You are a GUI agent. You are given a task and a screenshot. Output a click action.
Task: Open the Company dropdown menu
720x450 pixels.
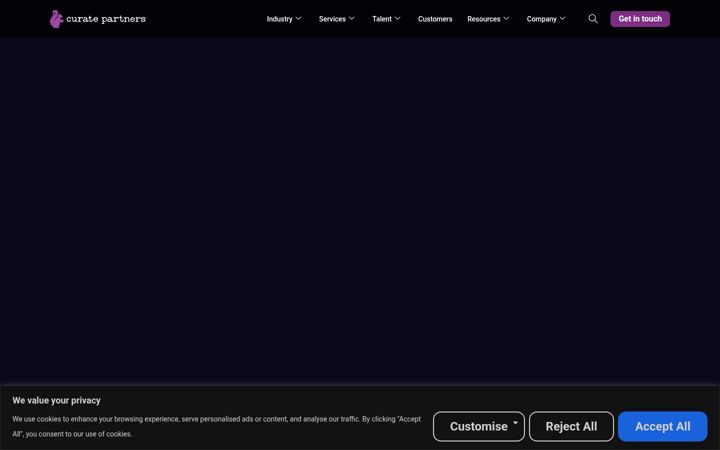click(546, 19)
